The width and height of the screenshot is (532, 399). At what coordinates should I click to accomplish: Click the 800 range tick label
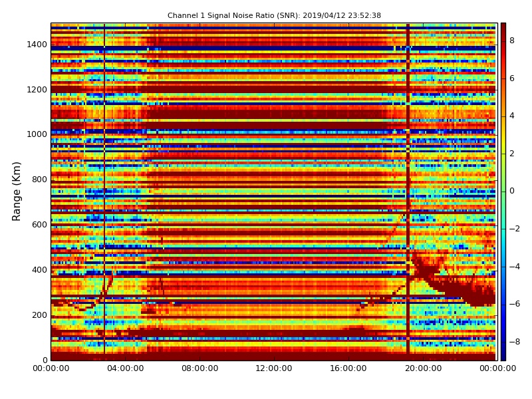coord(39,180)
